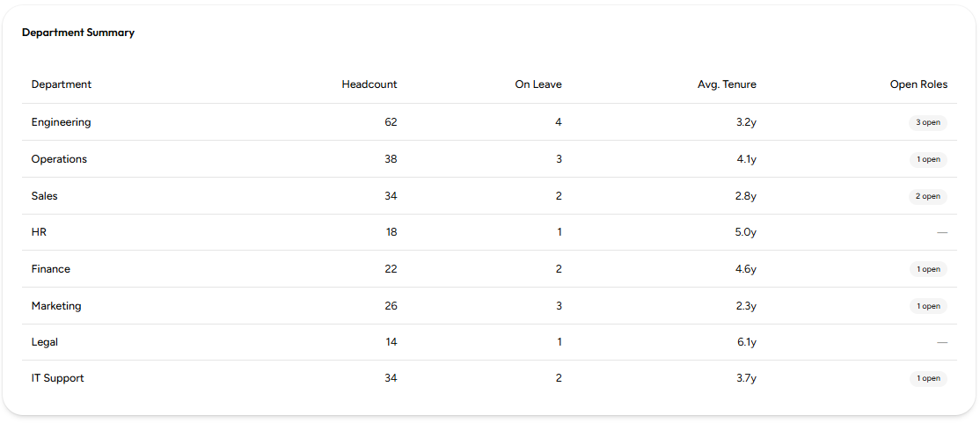This screenshot has height=423, width=980.
Task: Open the IT Support '1 open' badge
Action: point(928,379)
